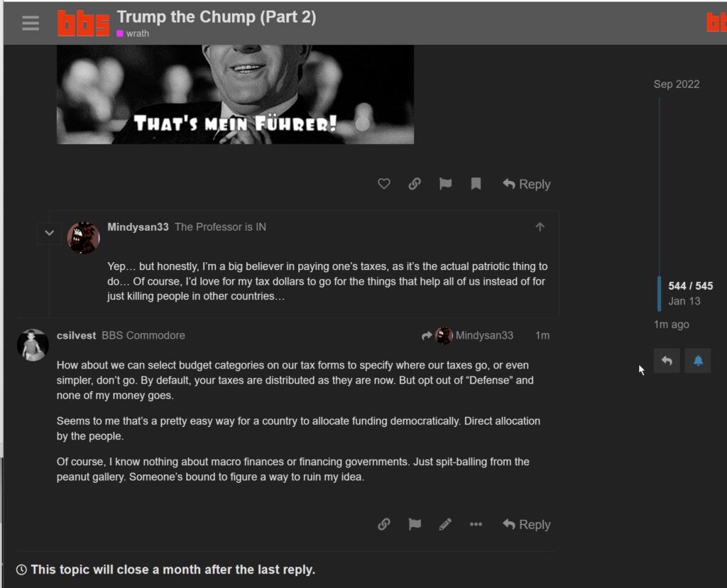Copy link of csilvest's post
727x588 pixels.
click(x=384, y=525)
